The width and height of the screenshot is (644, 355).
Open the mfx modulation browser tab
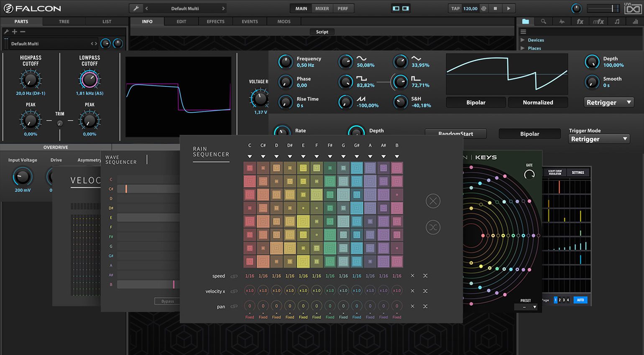pos(598,21)
